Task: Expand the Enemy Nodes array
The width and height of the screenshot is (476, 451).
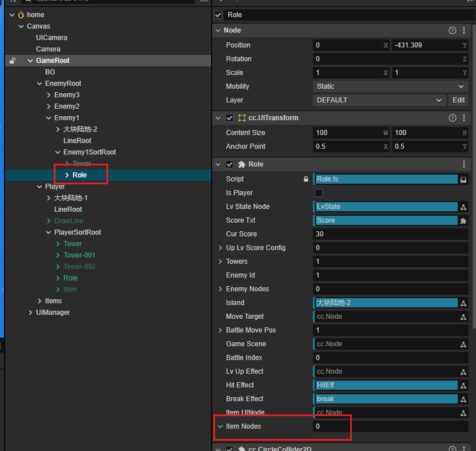Action: [x=220, y=289]
